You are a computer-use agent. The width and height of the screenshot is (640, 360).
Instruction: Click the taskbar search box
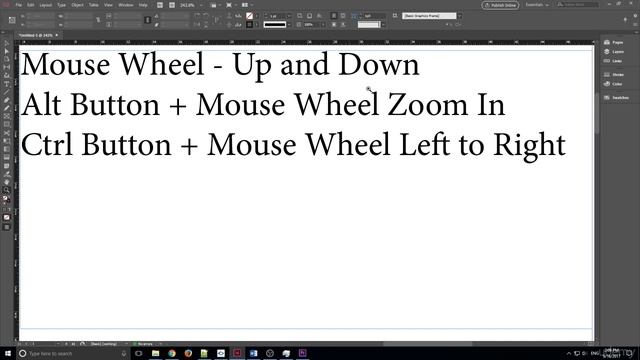[x=73, y=353]
